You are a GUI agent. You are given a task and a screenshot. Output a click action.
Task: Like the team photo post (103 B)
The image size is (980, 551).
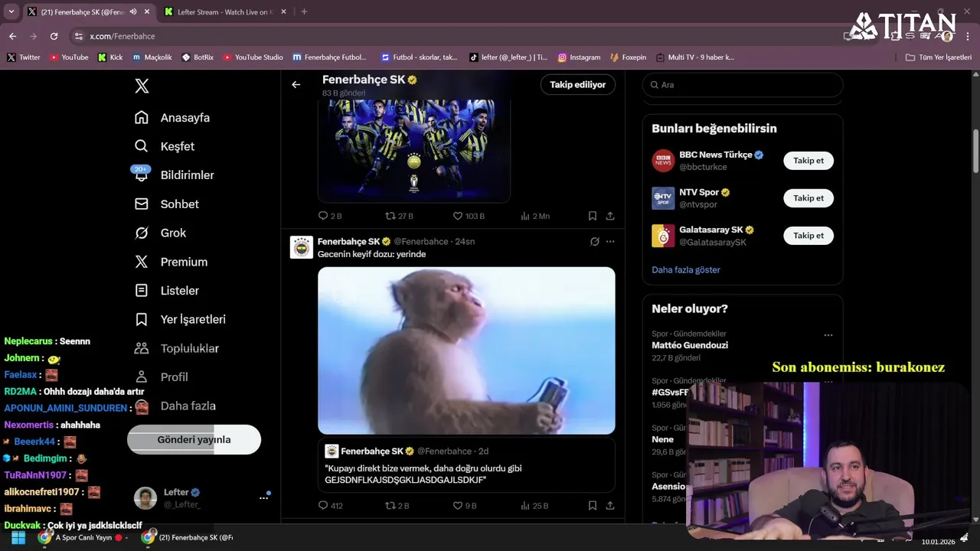469,217
